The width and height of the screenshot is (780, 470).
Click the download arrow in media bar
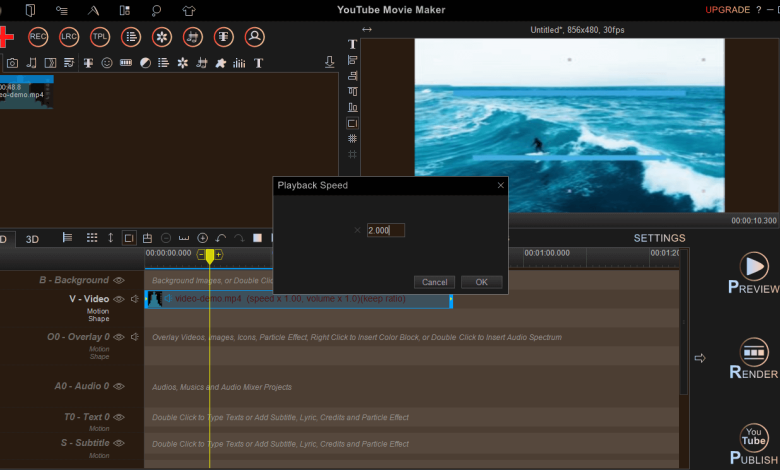(x=330, y=63)
